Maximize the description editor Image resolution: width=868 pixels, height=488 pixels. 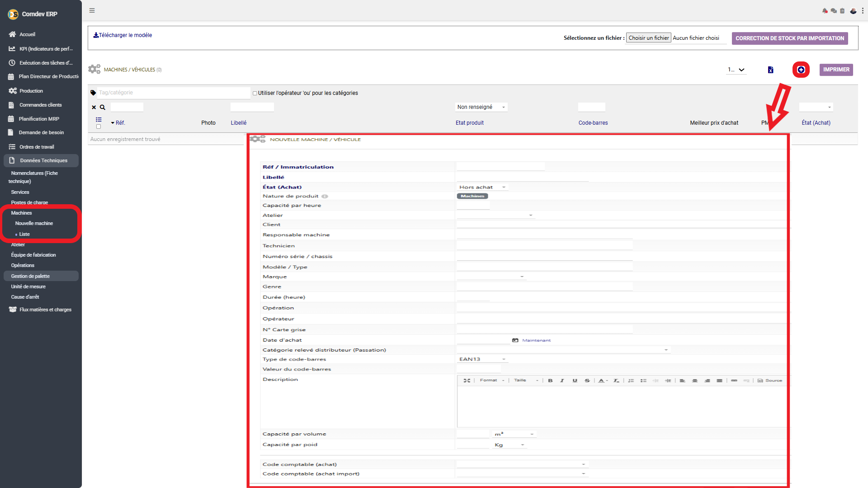[467, 380]
